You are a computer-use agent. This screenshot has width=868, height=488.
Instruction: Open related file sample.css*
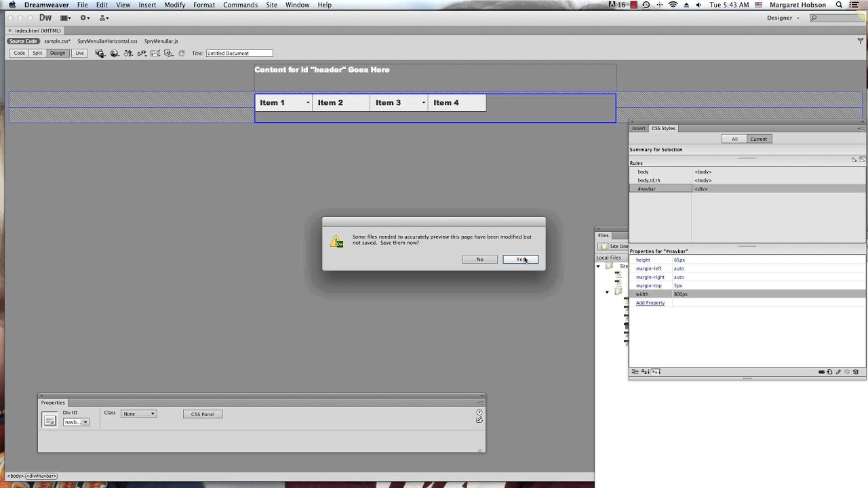(57, 41)
